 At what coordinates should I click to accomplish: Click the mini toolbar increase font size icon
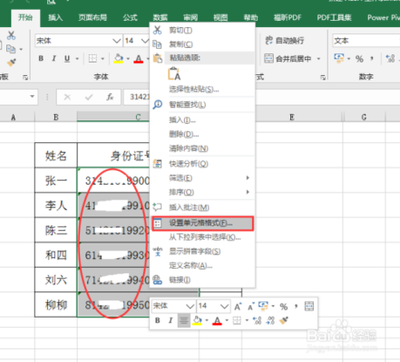pyautogui.click(x=237, y=306)
